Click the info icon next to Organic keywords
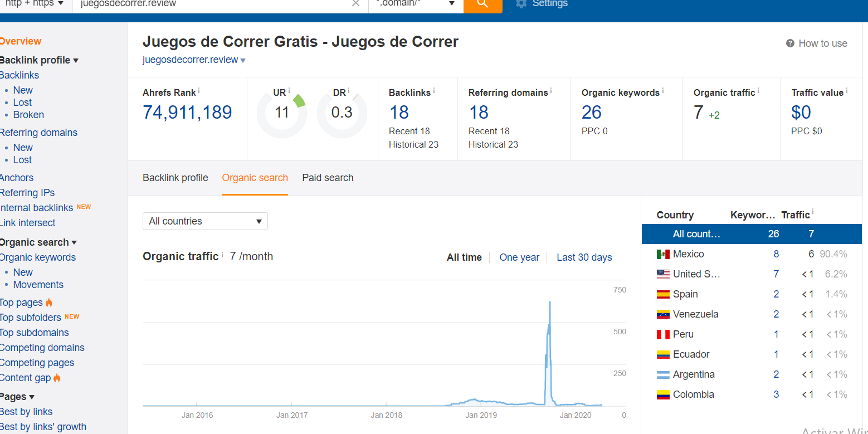Screen dimensions: 868x434 click(663, 91)
